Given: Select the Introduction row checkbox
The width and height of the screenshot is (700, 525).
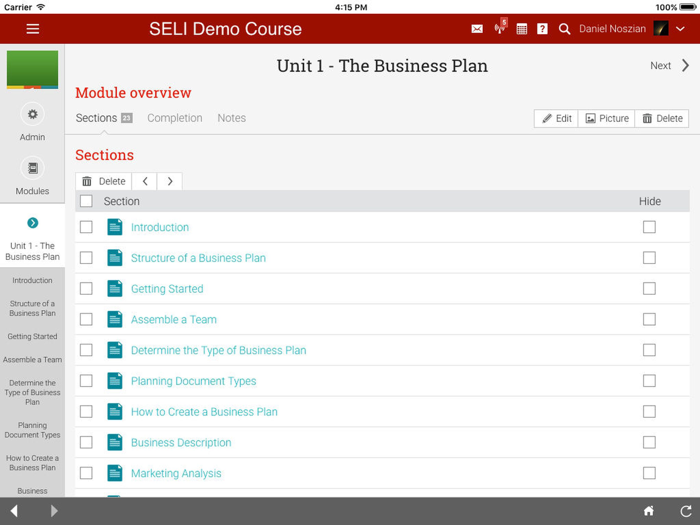Looking at the screenshot, I should (x=86, y=227).
